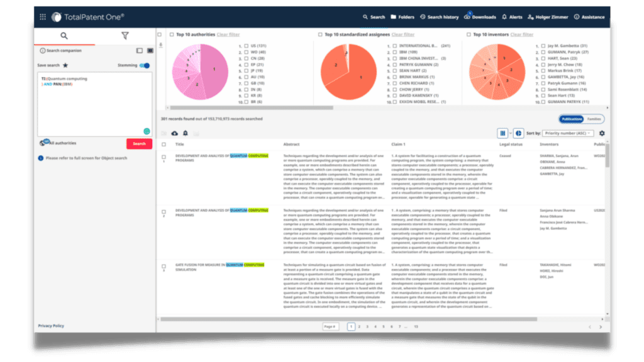Go to results page 13
The width and height of the screenshot is (644, 362).
coord(416,327)
